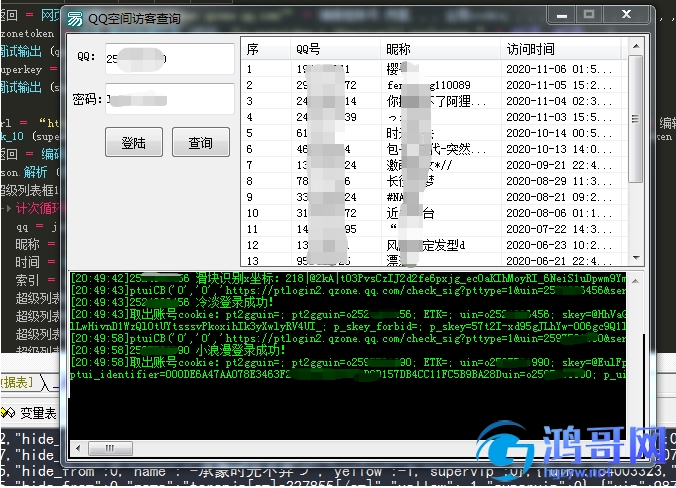The width and height of the screenshot is (676, 488).
Task: Select row with time 2020-11-06 01:5...
Action: click(x=433, y=69)
